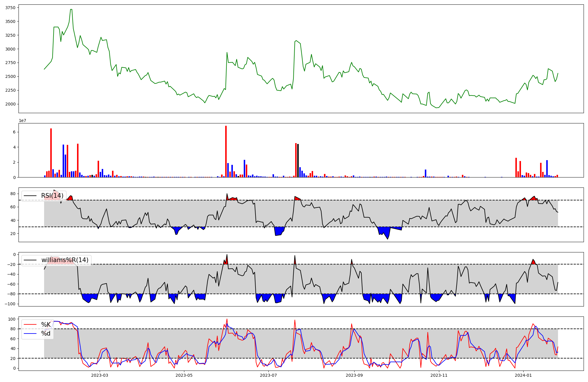Click the %K legend text

tap(46, 325)
